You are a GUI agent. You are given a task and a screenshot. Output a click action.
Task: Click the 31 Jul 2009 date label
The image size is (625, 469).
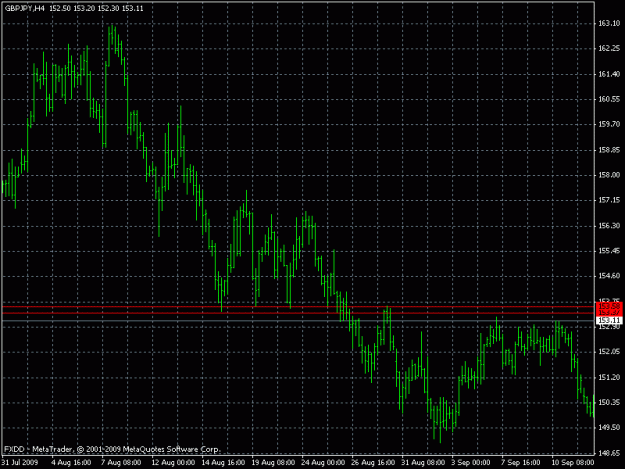[x=20, y=463]
